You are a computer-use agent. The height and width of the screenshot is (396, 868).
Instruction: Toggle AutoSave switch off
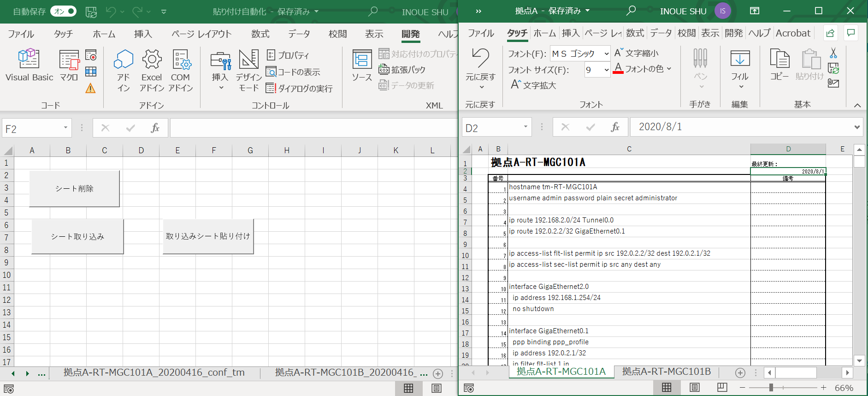point(63,11)
